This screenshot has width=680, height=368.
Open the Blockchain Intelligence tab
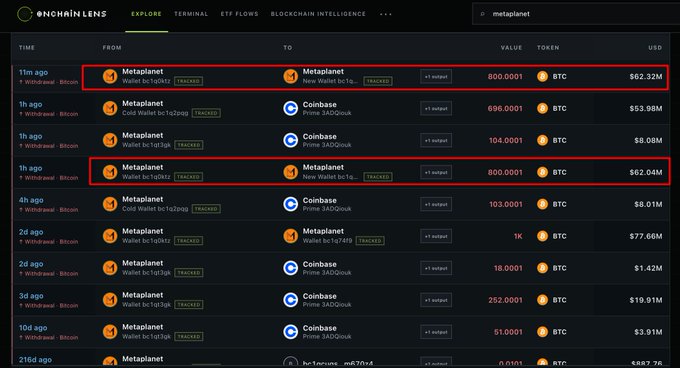[318, 14]
